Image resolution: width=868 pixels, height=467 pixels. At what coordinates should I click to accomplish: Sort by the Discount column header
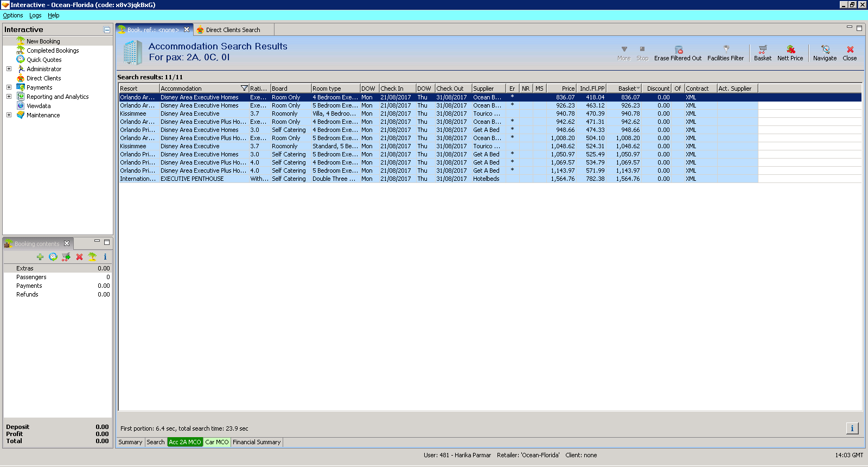click(658, 89)
